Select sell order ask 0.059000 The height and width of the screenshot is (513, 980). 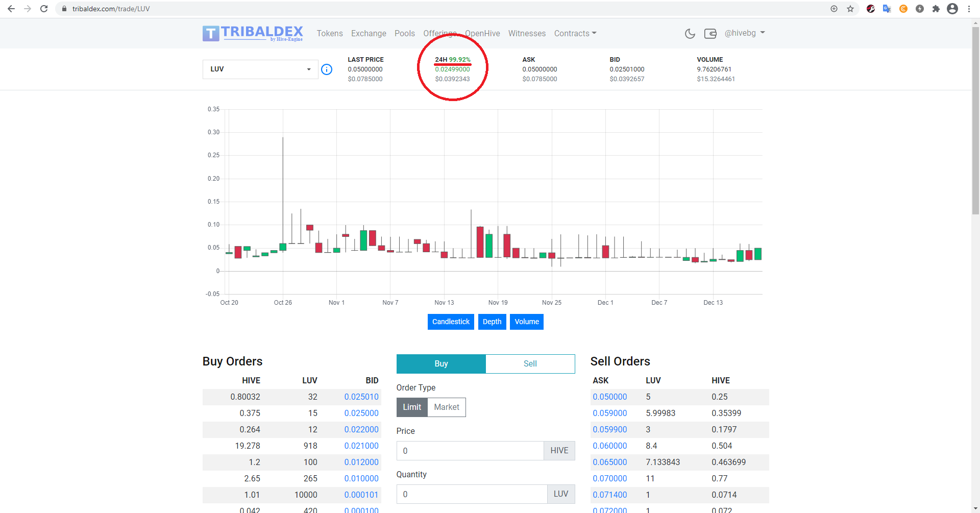(610, 413)
